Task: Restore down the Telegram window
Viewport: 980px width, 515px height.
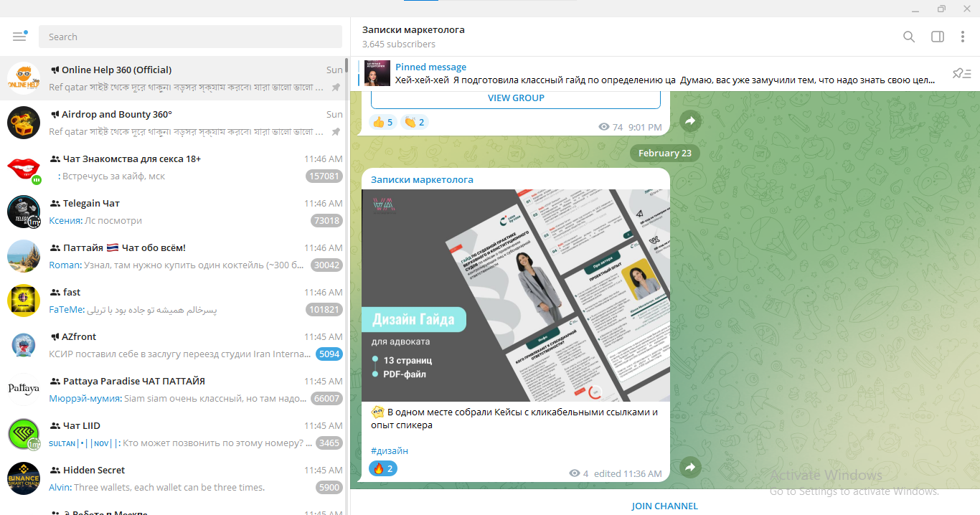Action: (941, 9)
